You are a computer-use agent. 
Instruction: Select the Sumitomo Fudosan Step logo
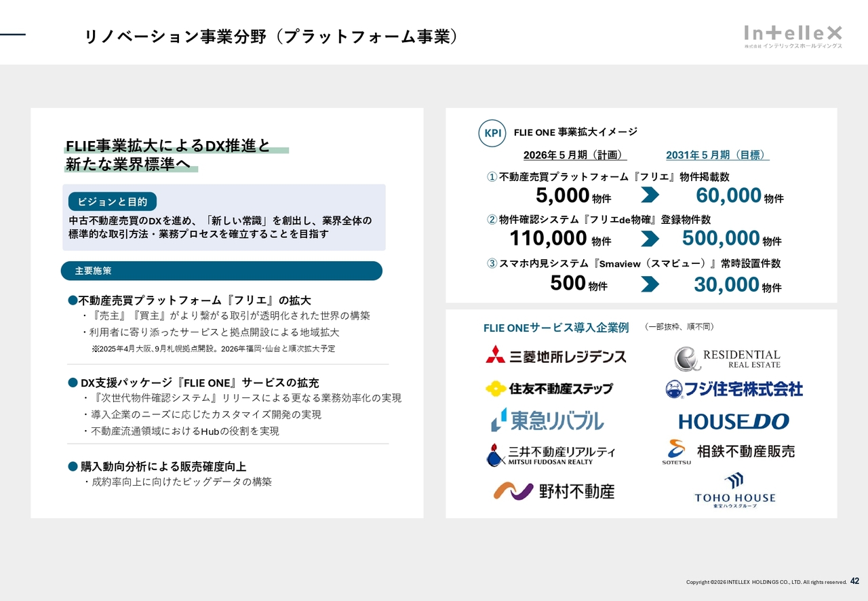point(549,389)
